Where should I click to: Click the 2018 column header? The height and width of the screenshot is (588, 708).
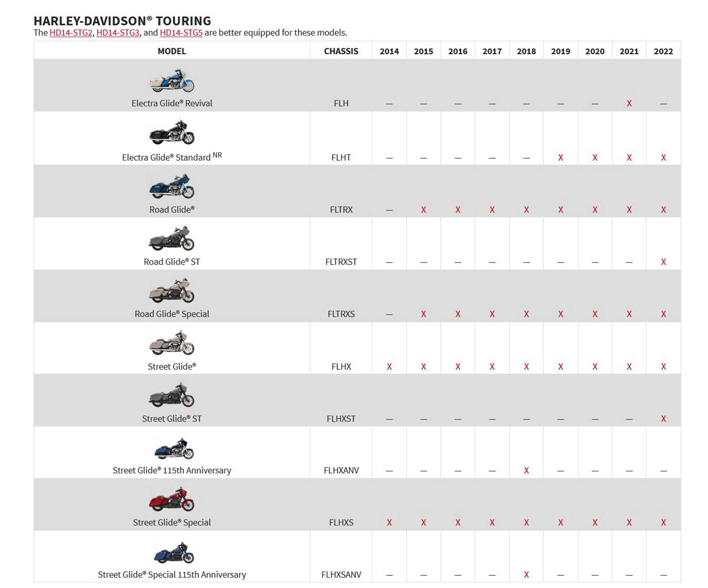527,51
